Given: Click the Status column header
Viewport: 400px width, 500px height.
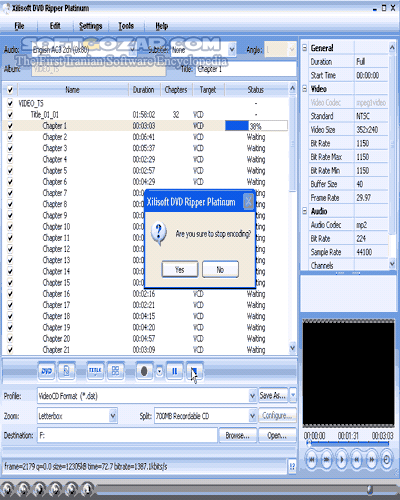Looking at the screenshot, I should click(256, 90).
